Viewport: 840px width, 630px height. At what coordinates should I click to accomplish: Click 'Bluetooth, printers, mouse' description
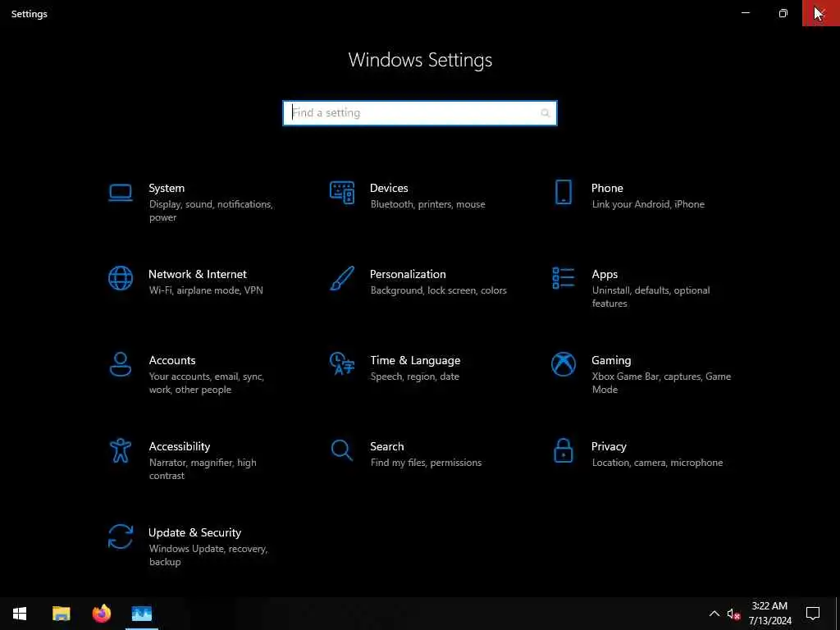tap(427, 204)
